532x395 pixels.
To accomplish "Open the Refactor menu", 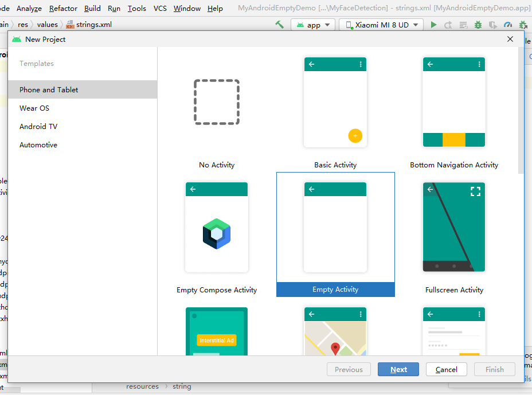I will (63, 9).
